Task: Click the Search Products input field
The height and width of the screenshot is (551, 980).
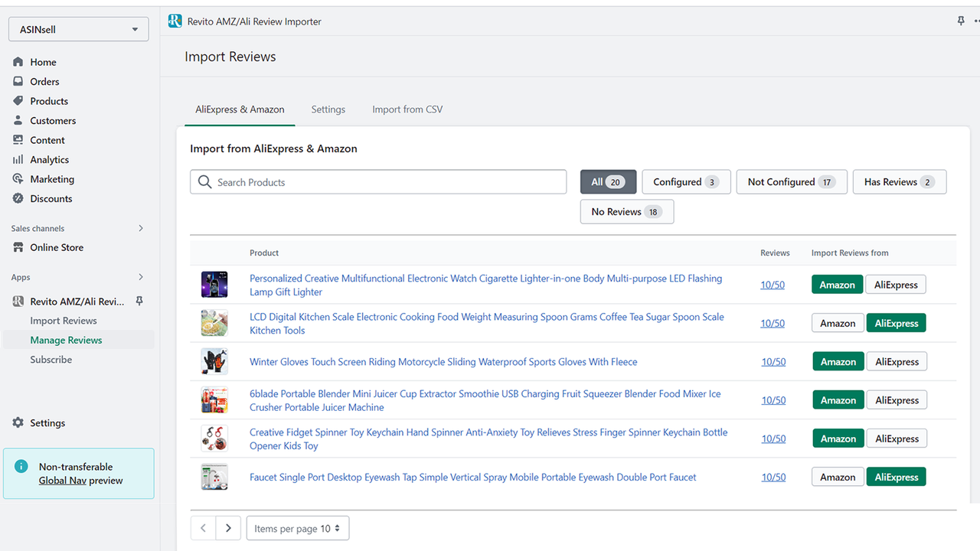Action: coord(378,181)
